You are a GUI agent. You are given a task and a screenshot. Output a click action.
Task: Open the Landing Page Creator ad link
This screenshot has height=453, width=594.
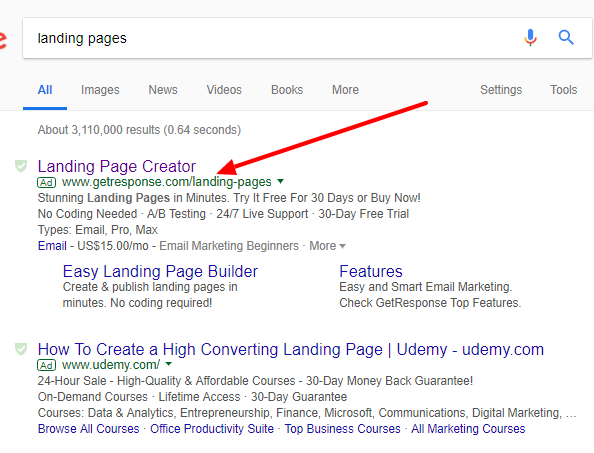(x=117, y=166)
